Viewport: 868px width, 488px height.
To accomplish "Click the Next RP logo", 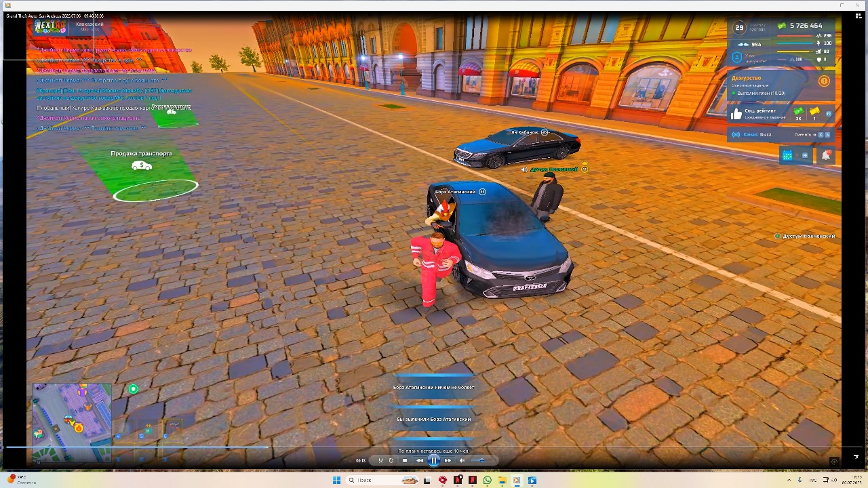I will (x=51, y=28).
